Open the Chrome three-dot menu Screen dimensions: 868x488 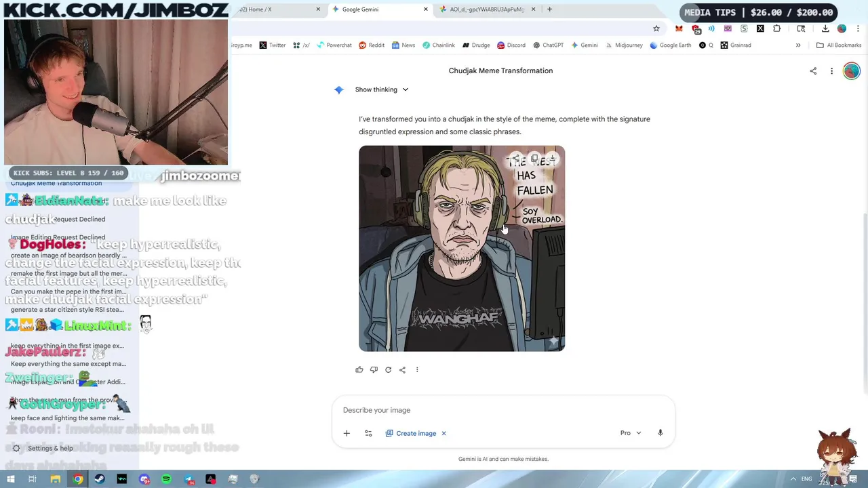pyautogui.click(x=858, y=28)
